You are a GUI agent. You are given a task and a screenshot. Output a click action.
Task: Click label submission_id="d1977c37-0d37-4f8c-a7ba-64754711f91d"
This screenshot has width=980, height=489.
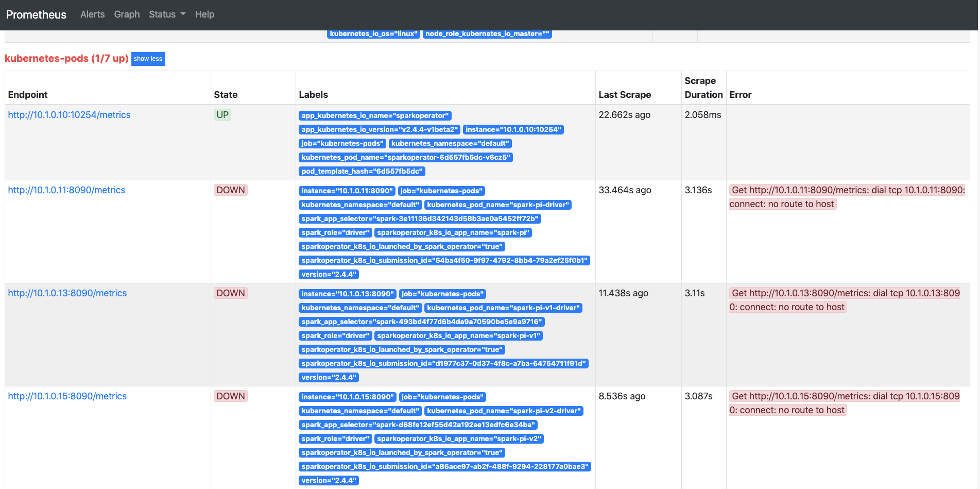click(443, 364)
